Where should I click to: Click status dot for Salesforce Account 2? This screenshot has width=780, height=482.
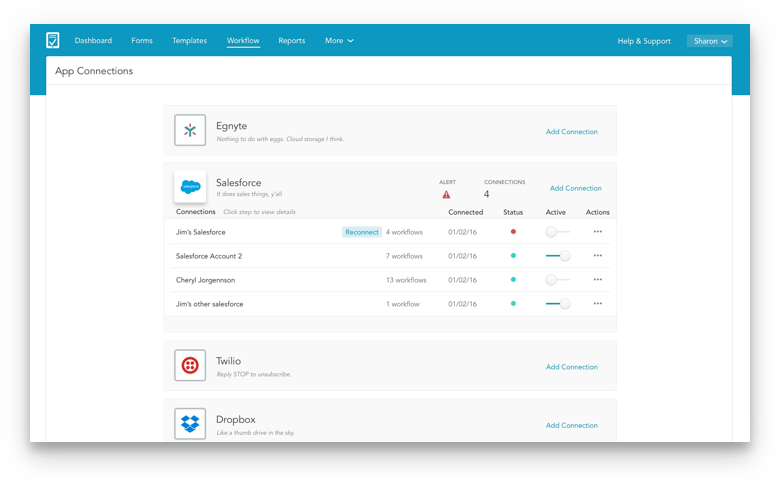pos(513,256)
